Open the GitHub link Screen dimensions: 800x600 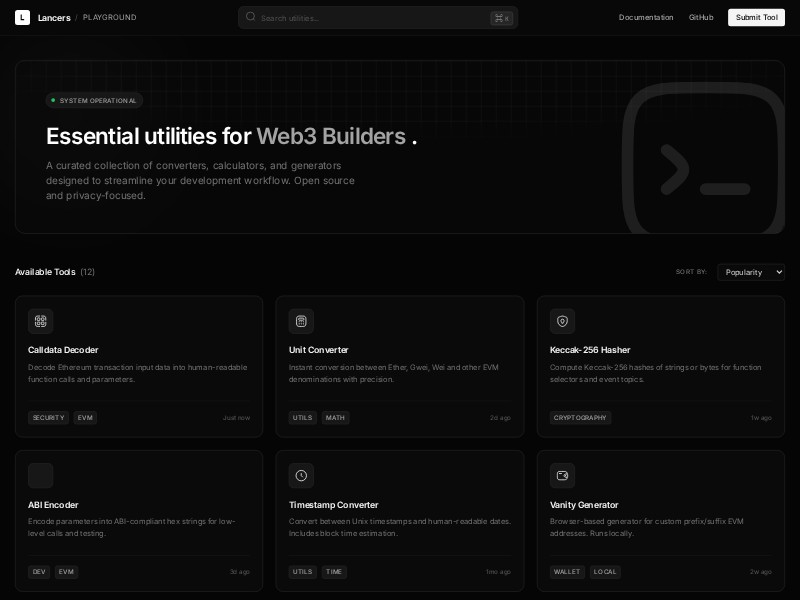tap(700, 17)
